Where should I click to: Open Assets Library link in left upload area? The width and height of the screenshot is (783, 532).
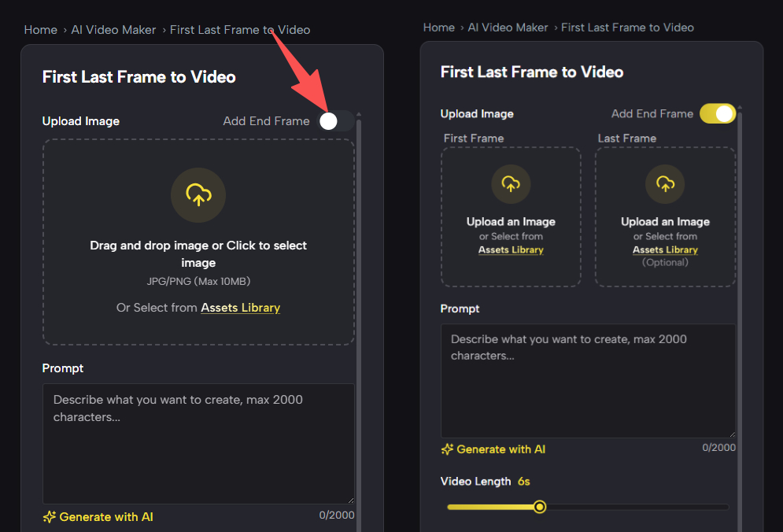[240, 308]
